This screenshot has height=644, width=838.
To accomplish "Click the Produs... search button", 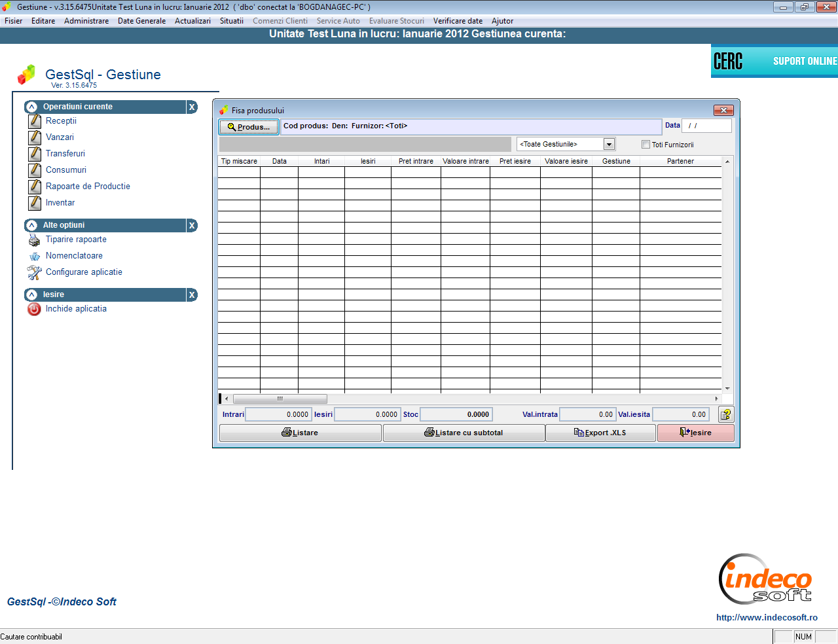I will pos(249,127).
